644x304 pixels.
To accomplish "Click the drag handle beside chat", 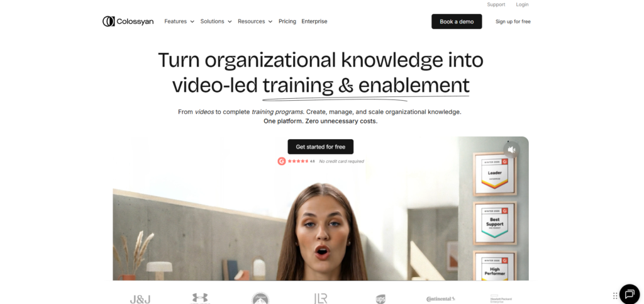I will pyautogui.click(x=615, y=296).
